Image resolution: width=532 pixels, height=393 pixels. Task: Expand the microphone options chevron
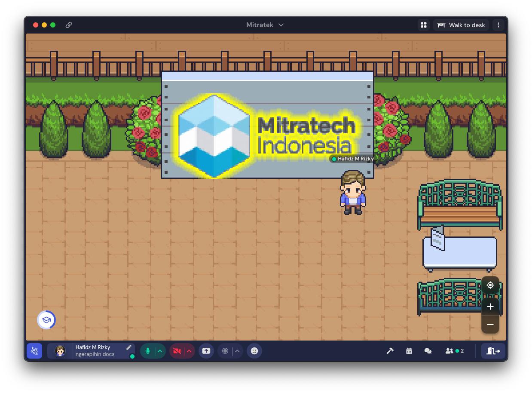160,351
